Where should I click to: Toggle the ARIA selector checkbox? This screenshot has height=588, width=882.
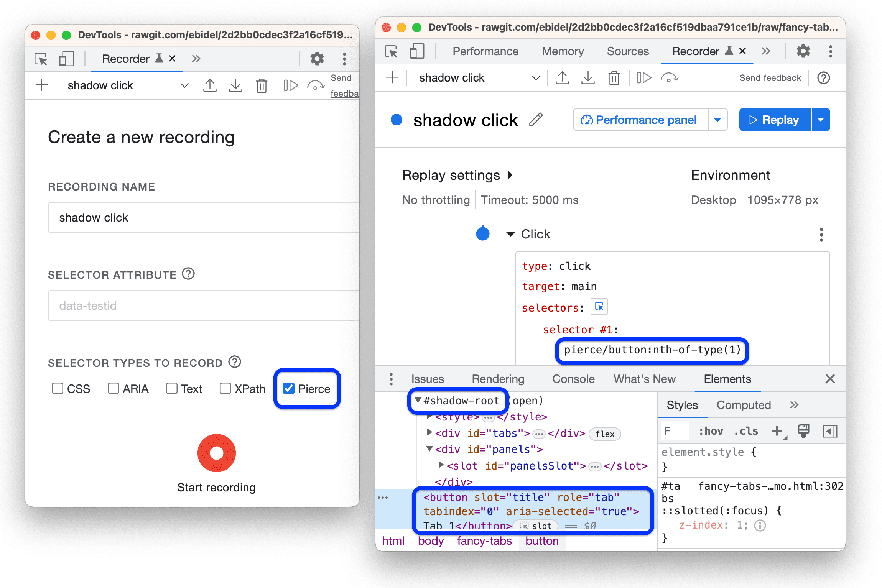click(x=113, y=389)
